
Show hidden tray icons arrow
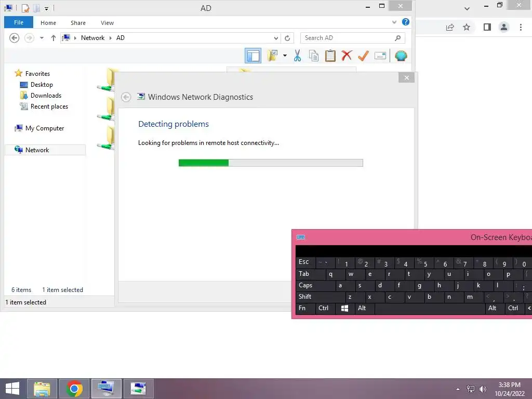[x=458, y=389]
